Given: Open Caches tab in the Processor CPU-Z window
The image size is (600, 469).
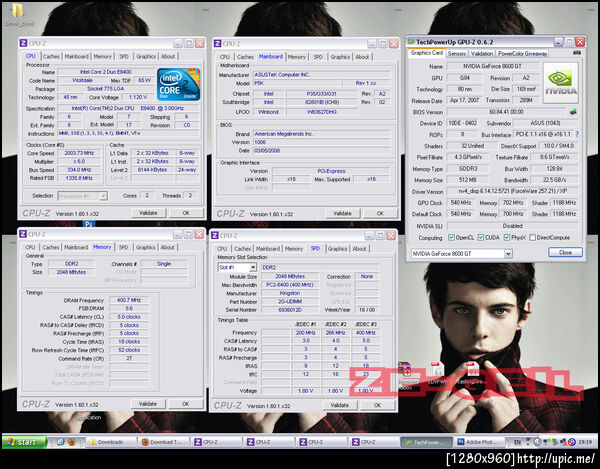Looking at the screenshot, I should 51,56.
